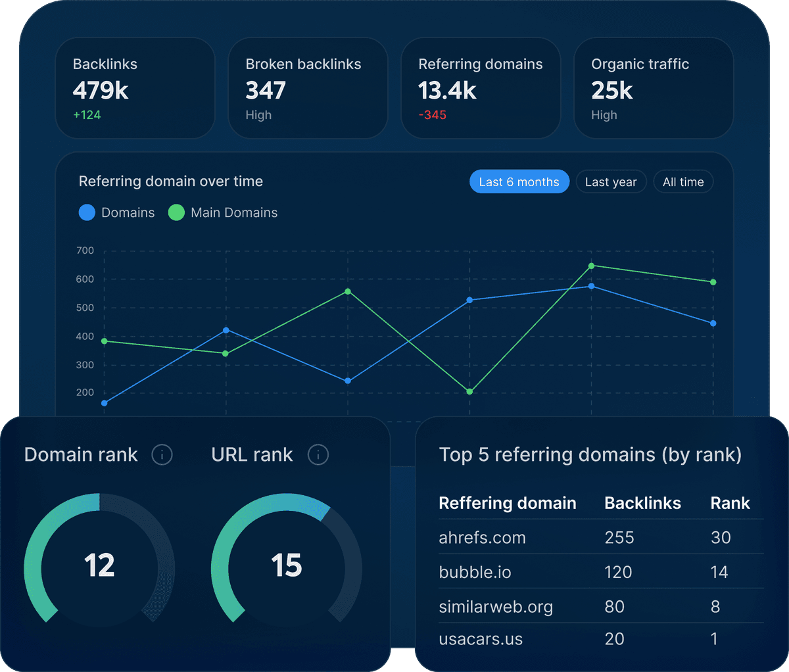Screen dimensions: 789x672
Task: Switch to the Last year view
Action: pyautogui.click(x=611, y=181)
